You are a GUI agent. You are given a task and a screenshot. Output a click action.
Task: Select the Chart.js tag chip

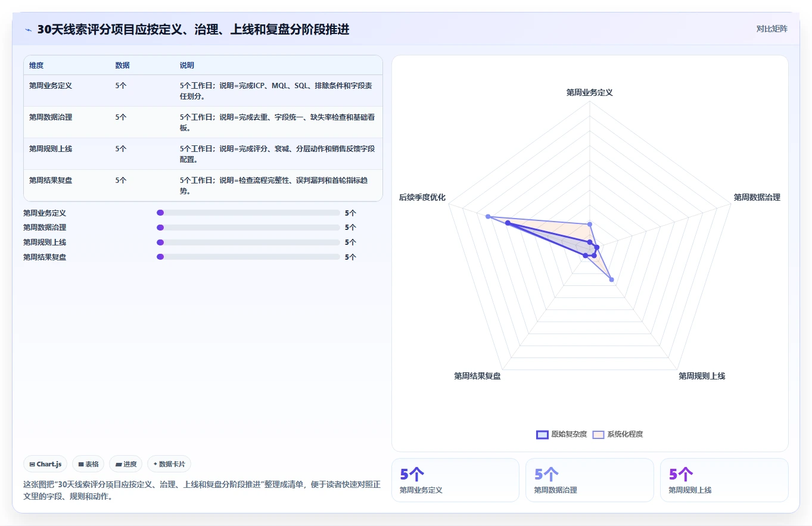[46, 464]
